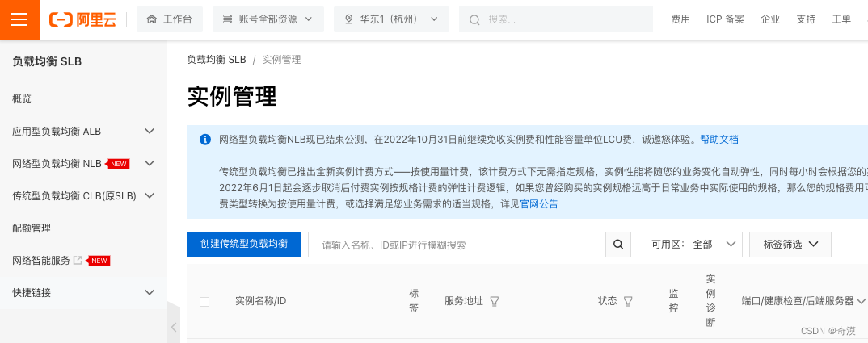868x343 pixels.
Task: Click 创建传统型负载均衡 button
Action: pos(244,244)
